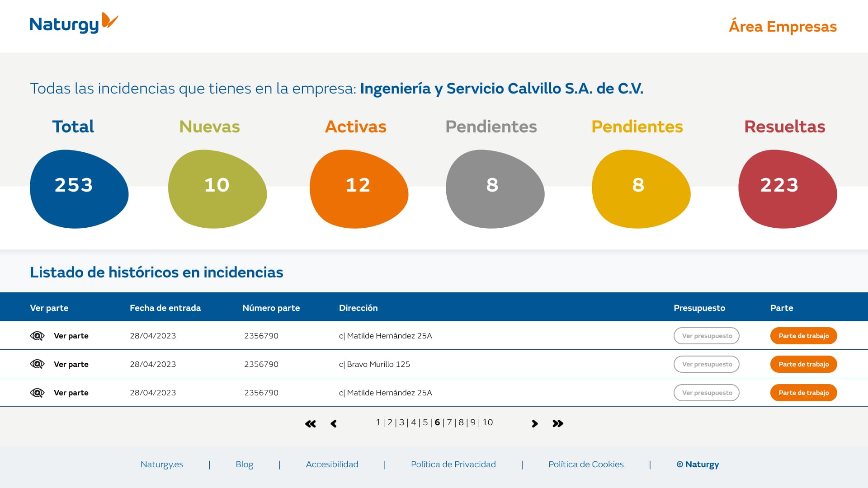
Task: Go to page 4 in pagination
Action: [x=413, y=422]
